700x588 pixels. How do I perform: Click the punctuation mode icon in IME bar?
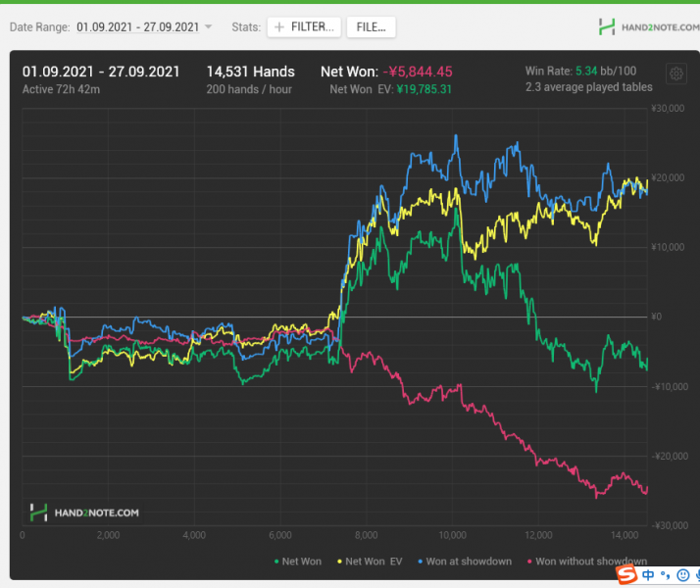tap(665, 575)
